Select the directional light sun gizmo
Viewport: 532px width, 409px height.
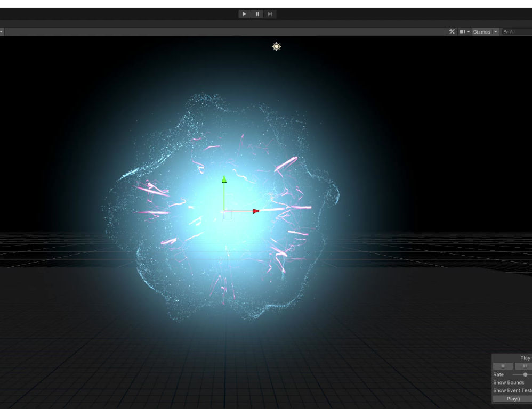pyautogui.click(x=277, y=46)
